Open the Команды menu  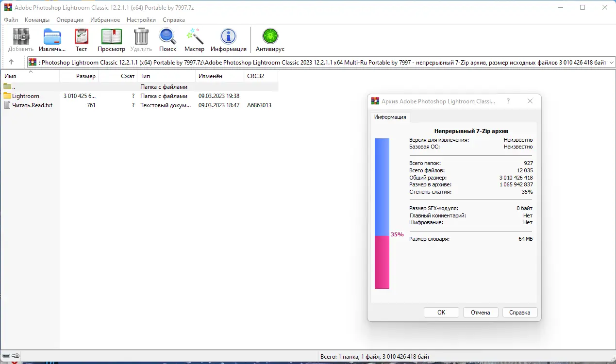pos(37,20)
